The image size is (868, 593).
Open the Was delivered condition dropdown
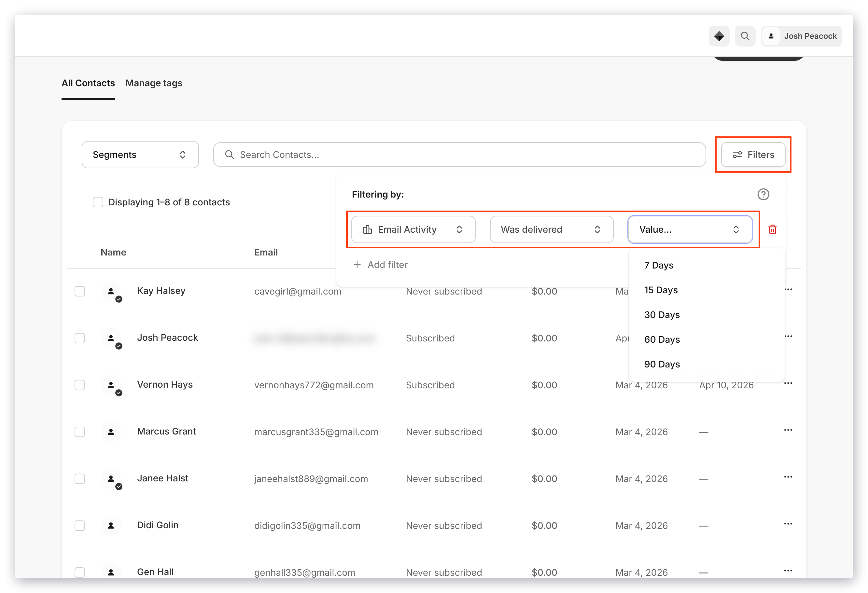[x=551, y=229]
